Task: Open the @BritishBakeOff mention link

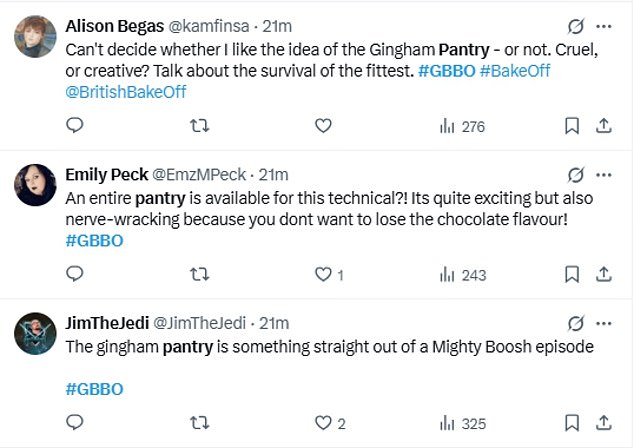Action: tap(126, 91)
